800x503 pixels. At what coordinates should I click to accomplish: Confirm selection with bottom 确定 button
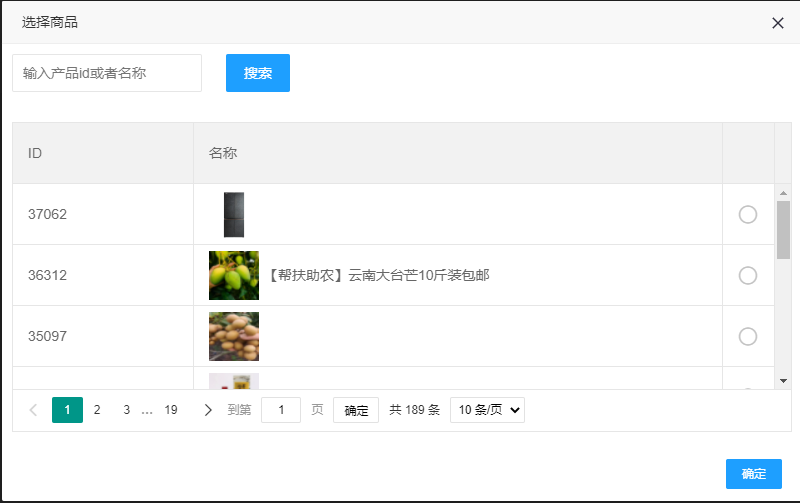pos(754,474)
